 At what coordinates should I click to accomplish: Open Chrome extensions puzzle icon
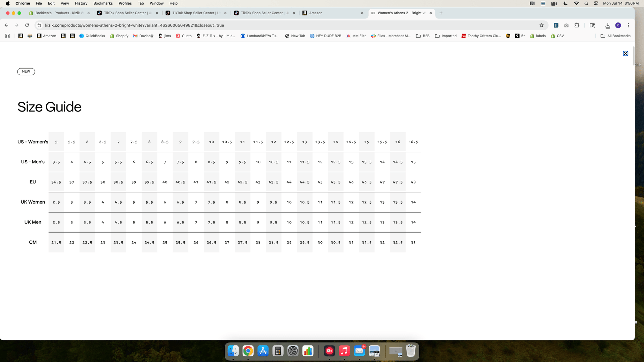(577, 25)
